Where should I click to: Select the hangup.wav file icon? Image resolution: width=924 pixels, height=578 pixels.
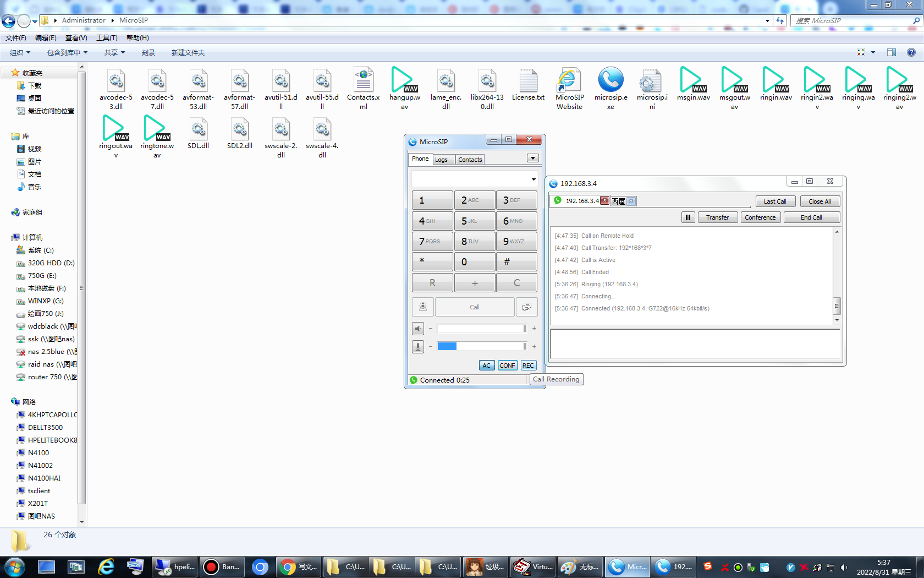tap(404, 88)
